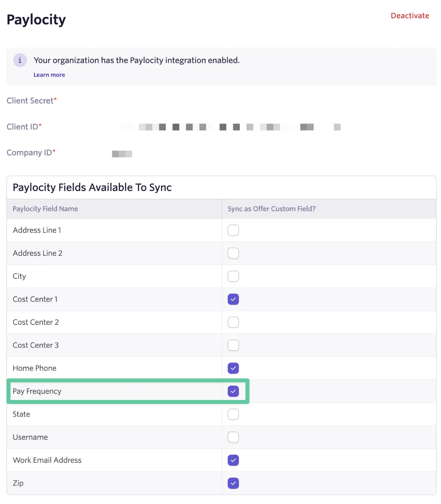The width and height of the screenshot is (441, 504).
Task: Select the Pay Frequency label
Action: [37, 391]
